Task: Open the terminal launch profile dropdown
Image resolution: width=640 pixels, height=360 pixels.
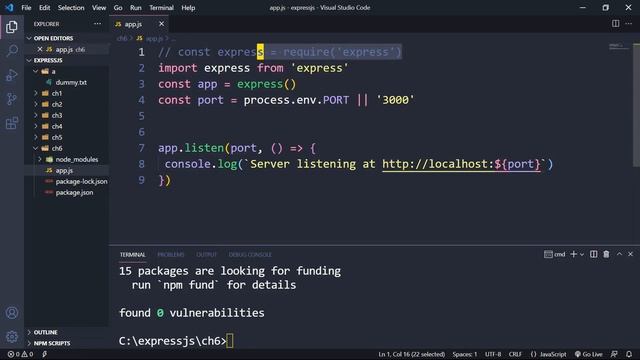Action: point(582,254)
